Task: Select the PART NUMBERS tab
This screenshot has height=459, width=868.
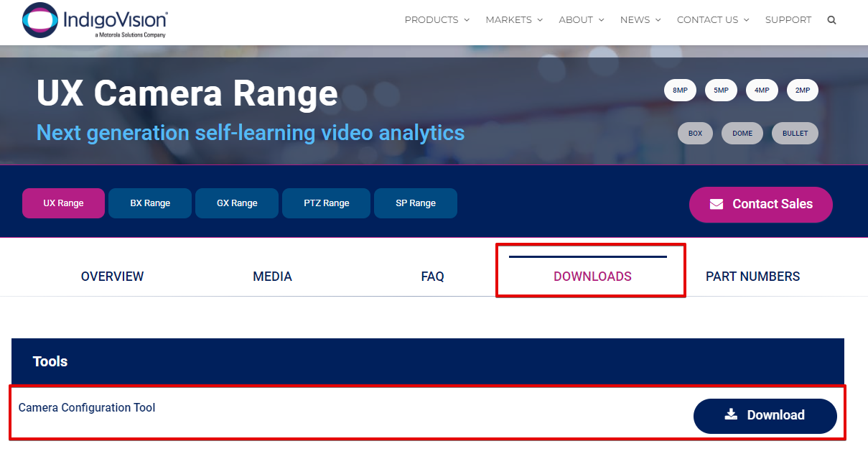Action: pyautogui.click(x=752, y=276)
